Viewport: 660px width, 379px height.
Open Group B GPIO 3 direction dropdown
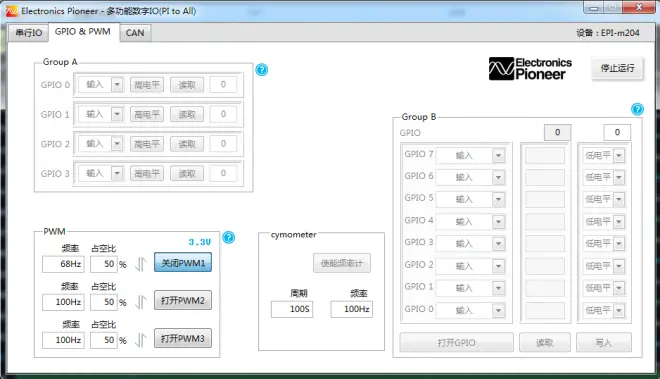click(x=498, y=243)
